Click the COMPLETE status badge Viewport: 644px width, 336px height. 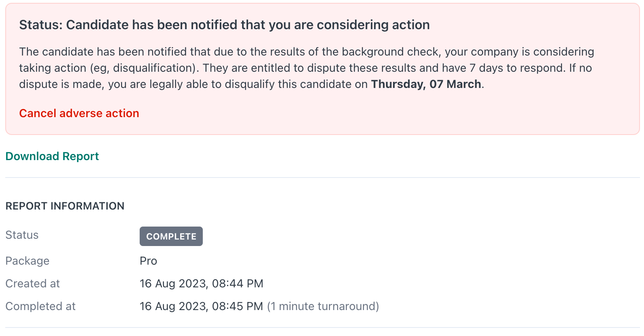point(171,236)
